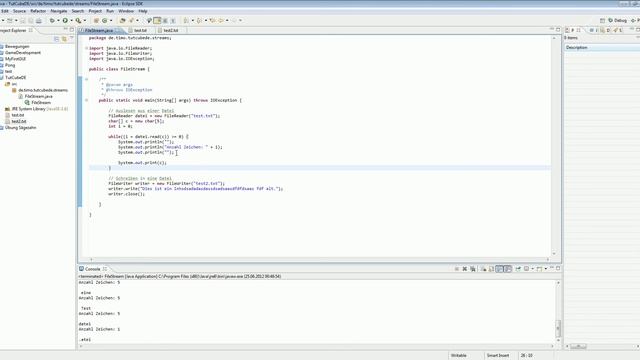Switch to the Debug perspective
The height and width of the screenshot is (360, 640).
pyautogui.click(x=618, y=20)
